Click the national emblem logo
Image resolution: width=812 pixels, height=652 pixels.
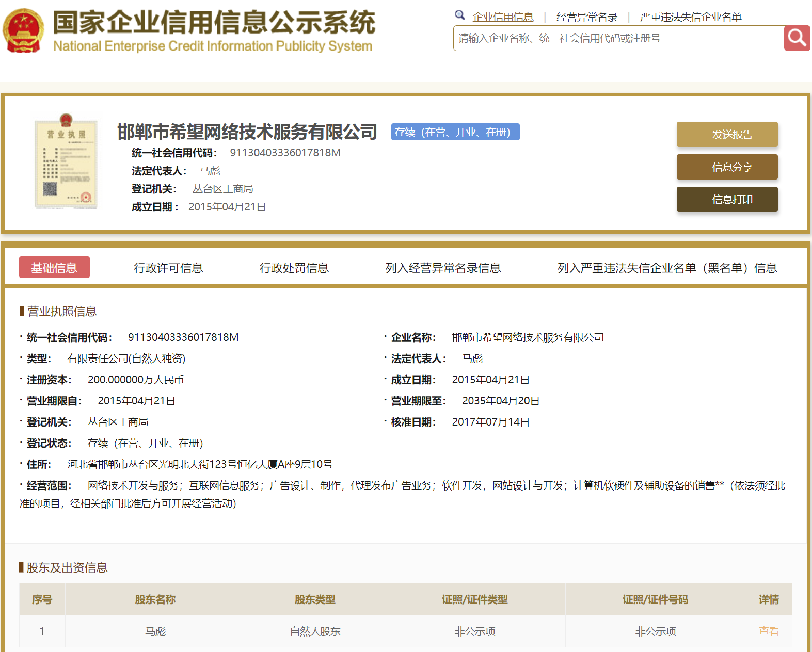click(23, 31)
